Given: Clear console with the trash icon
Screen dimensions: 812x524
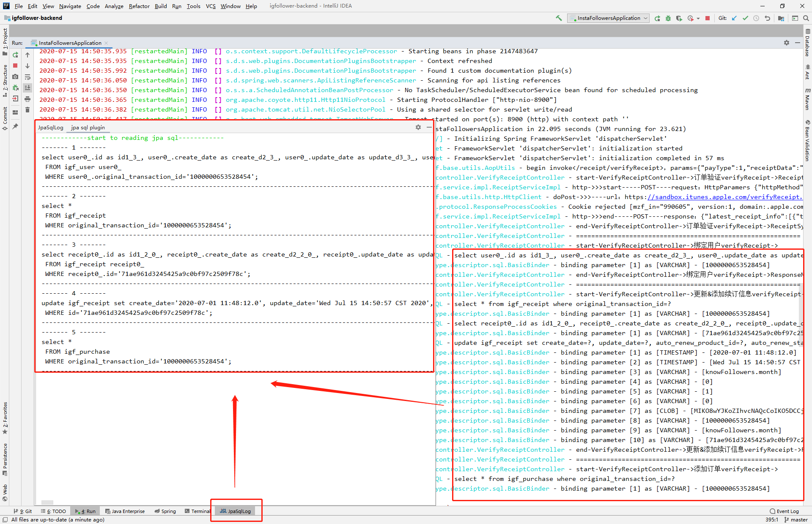Looking at the screenshot, I should [27, 110].
